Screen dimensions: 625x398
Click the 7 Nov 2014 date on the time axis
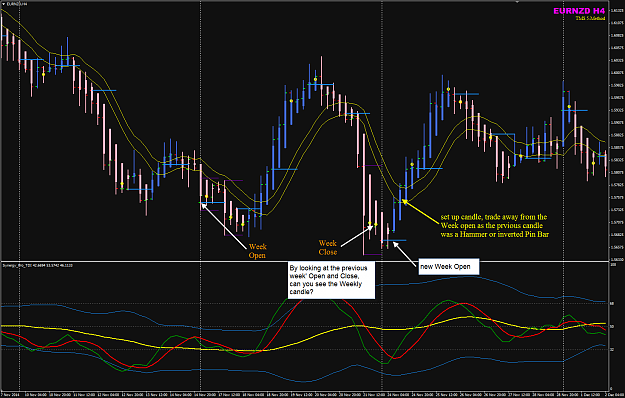point(10,394)
